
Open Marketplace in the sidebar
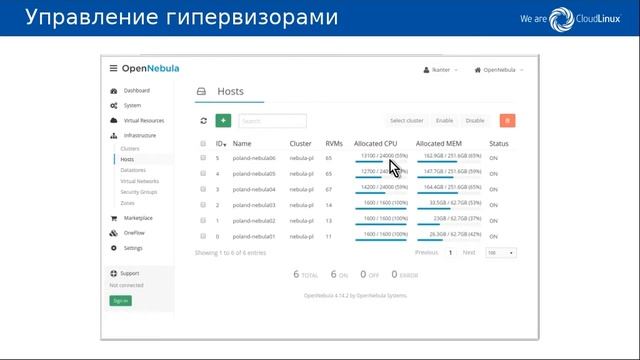coord(138,218)
